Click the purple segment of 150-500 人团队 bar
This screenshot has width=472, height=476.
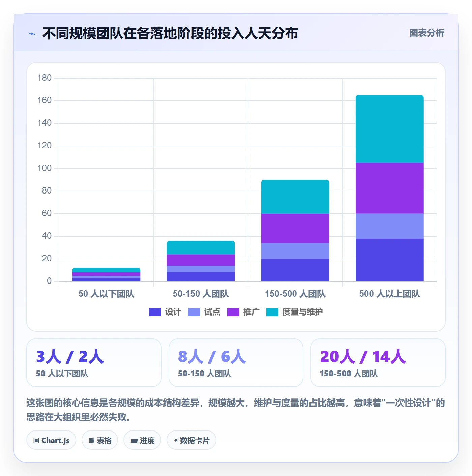coord(295,228)
